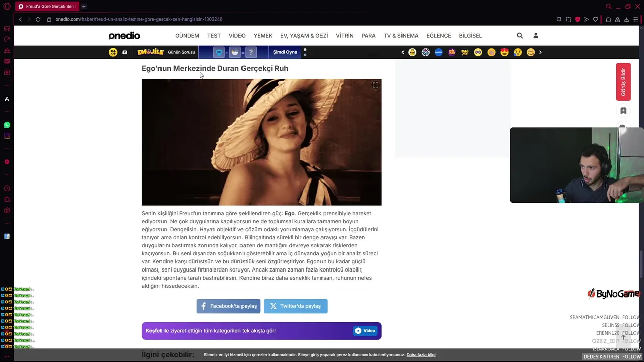Click the İlgini çekebilir heading

pyautogui.click(x=168, y=354)
